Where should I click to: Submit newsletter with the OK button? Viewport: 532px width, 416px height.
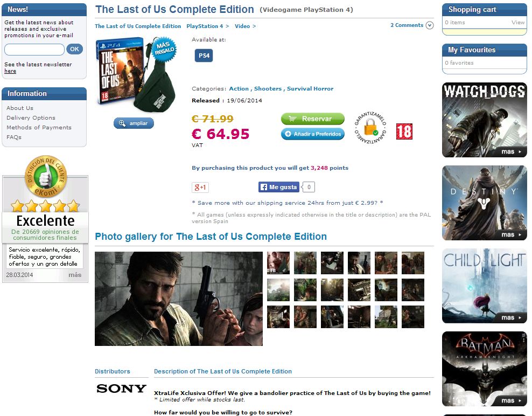[x=75, y=49]
